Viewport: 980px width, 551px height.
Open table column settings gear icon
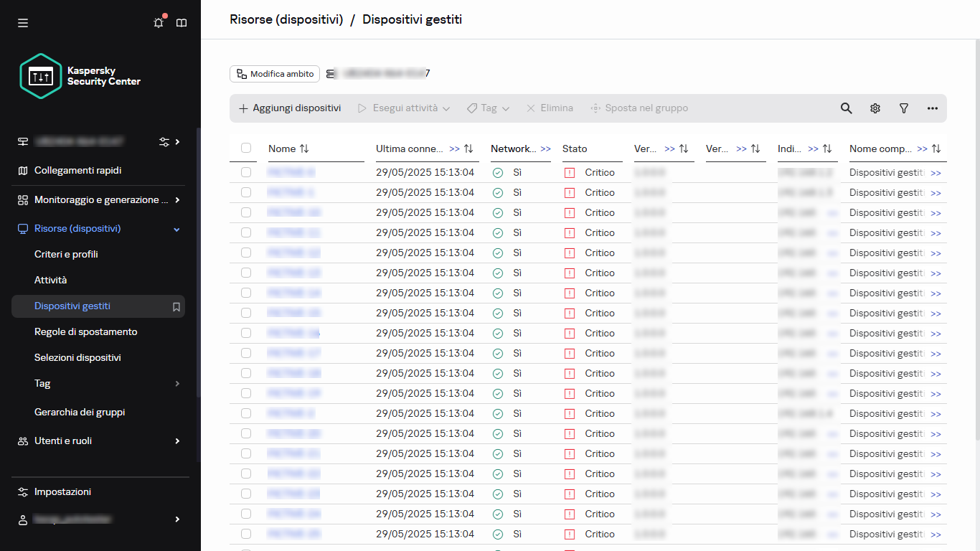coord(875,108)
